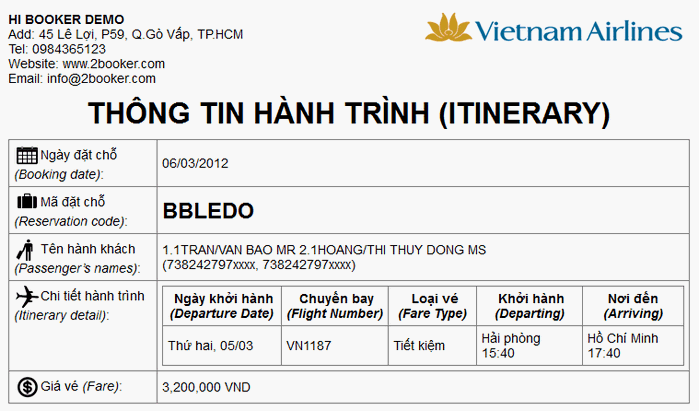Viewport: 699px width, 411px height.
Task: Click the Vietnam Airlines logo text
Action: (x=579, y=31)
